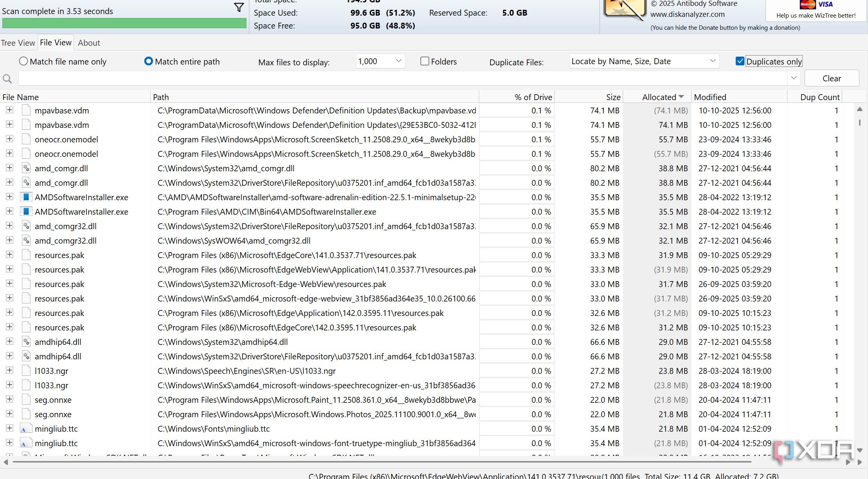868x479 pixels.
Task: Click font icon of Fonts\mingliub.ttc row
Action: tap(26, 429)
